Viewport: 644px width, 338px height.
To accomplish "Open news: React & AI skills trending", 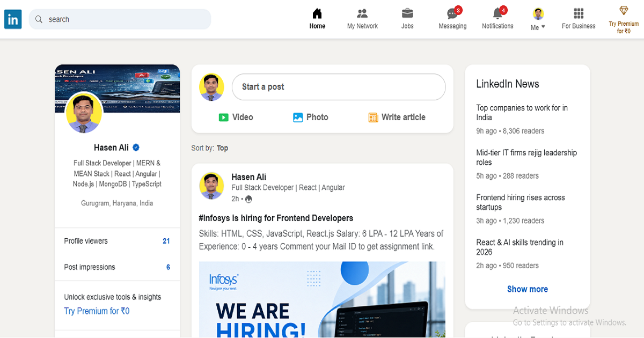I will (x=519, y=247).
